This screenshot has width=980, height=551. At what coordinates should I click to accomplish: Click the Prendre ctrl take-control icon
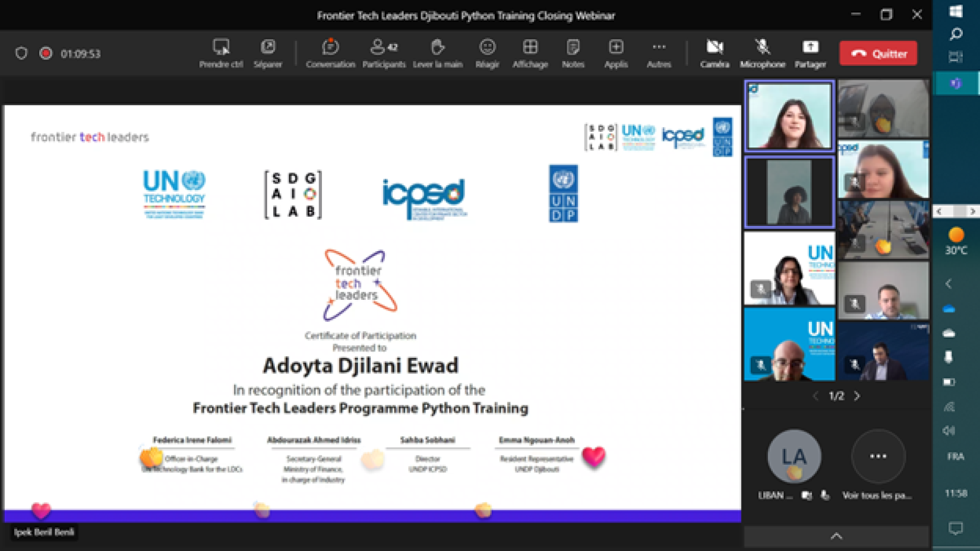pos(221,47)
